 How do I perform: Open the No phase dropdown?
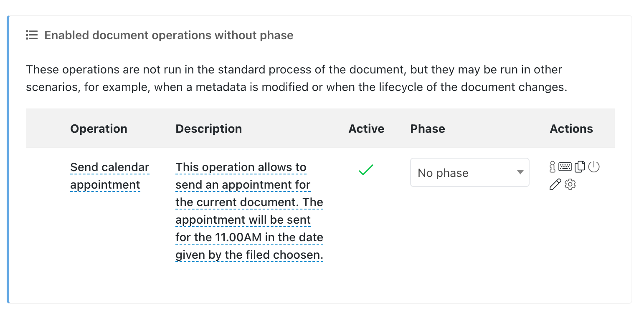[470, 172]
